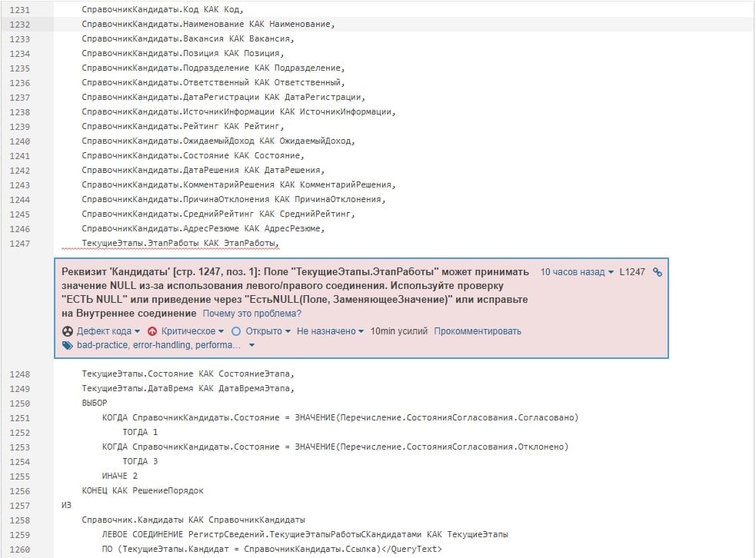The width and height of the screenshot is (756, 558).
Task: Click the L1247 line reference
Action: 632,272
